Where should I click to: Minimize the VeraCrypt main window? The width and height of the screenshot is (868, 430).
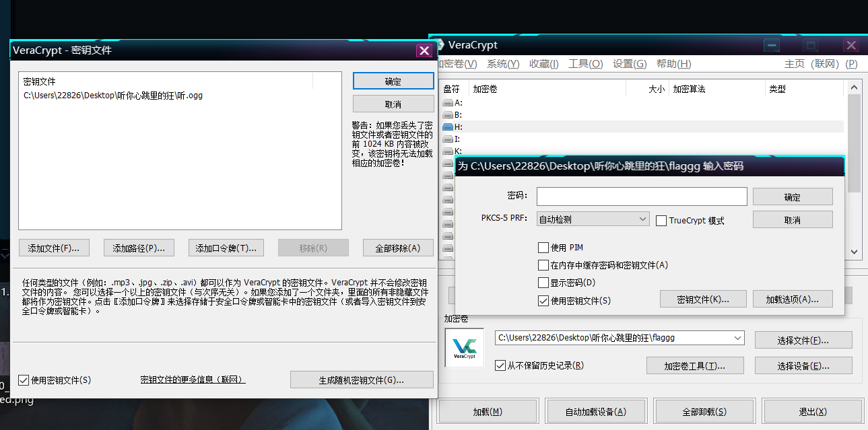pos(772,46)
